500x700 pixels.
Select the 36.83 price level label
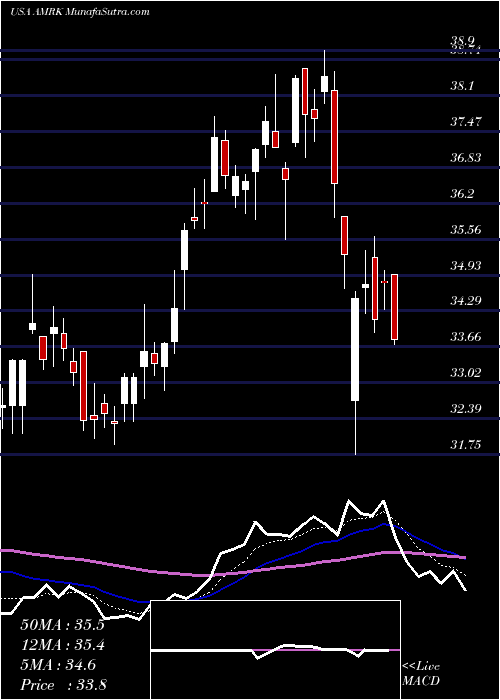tap(466, 157)
